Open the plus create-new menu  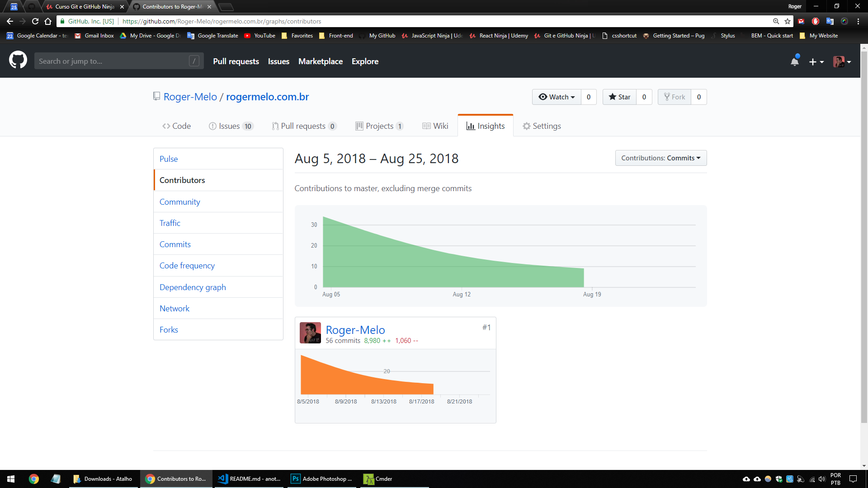click(816, 62)
